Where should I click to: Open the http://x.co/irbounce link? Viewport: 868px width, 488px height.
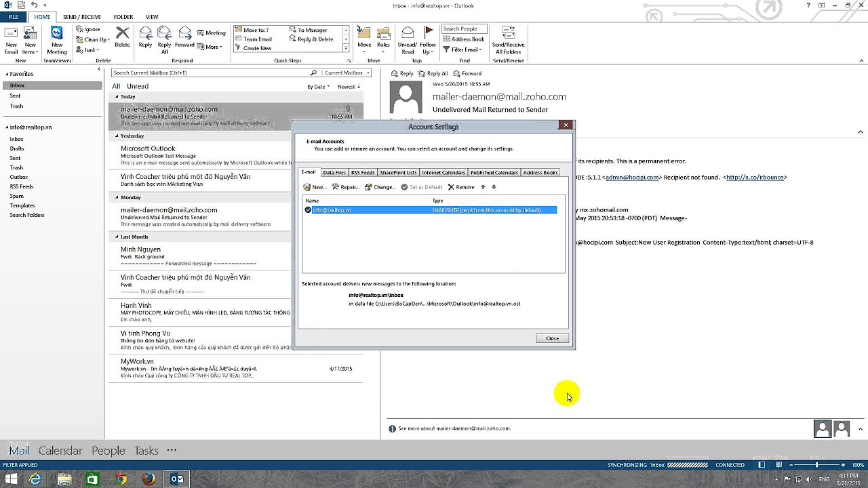755,178
